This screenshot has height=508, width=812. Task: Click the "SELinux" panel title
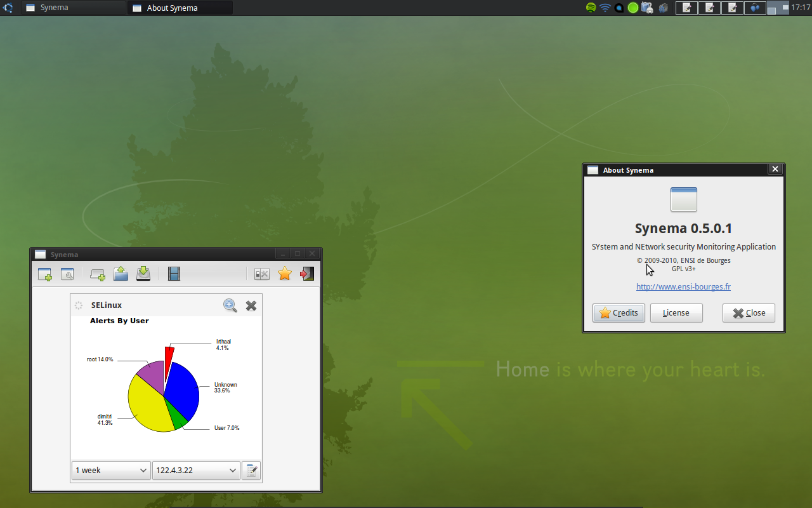107,305
